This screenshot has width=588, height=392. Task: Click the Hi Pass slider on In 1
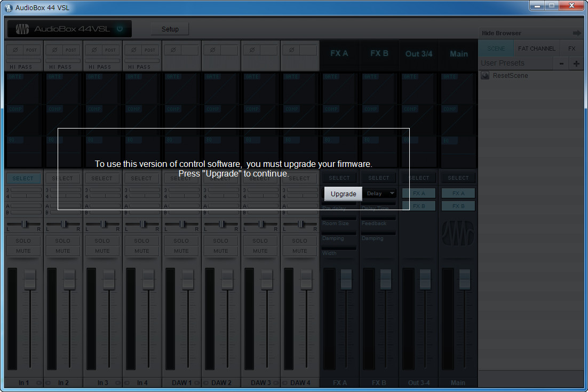tap(23, 61)
